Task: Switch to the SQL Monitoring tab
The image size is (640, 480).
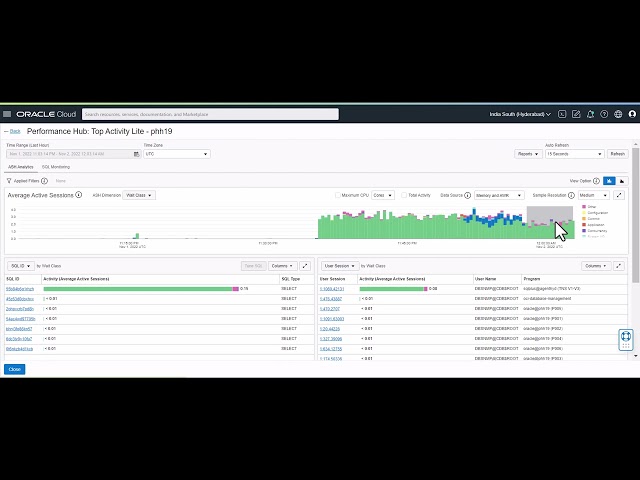Action: (x=56, y=167)
